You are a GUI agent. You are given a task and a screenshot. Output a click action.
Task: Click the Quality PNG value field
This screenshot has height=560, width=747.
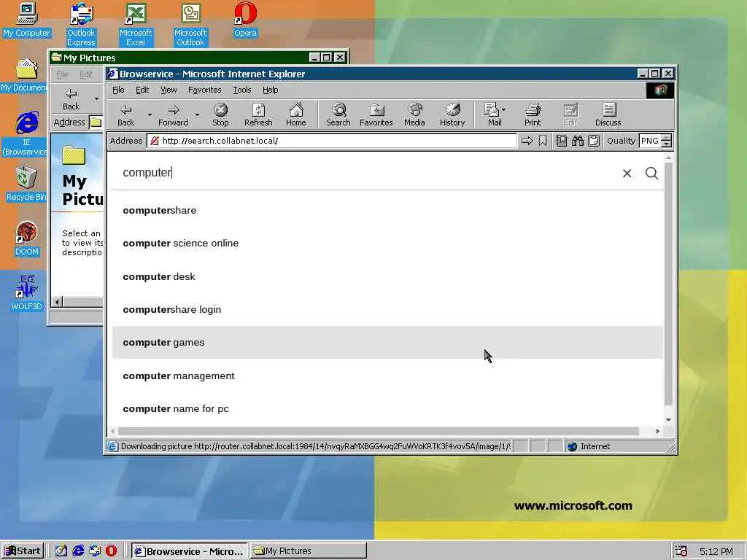[650, 141]
